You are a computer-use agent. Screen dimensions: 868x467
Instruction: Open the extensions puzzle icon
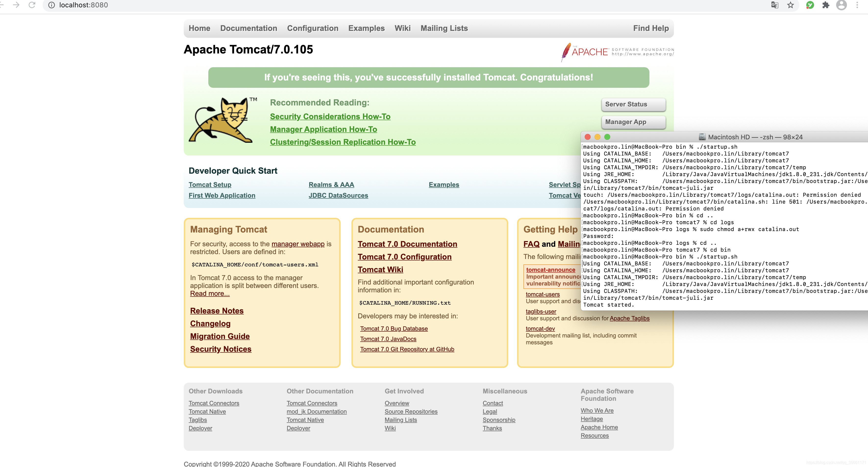[826, 5]
